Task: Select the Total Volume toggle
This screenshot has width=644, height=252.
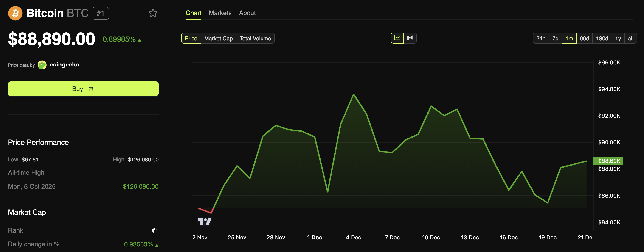Action: 255,38
